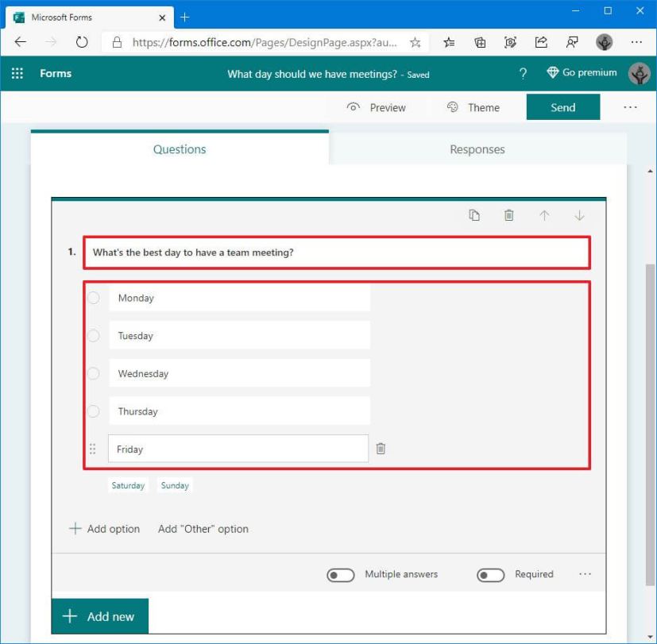Click Add option
This screenshot has width=657, height=644.
point(104,529)
